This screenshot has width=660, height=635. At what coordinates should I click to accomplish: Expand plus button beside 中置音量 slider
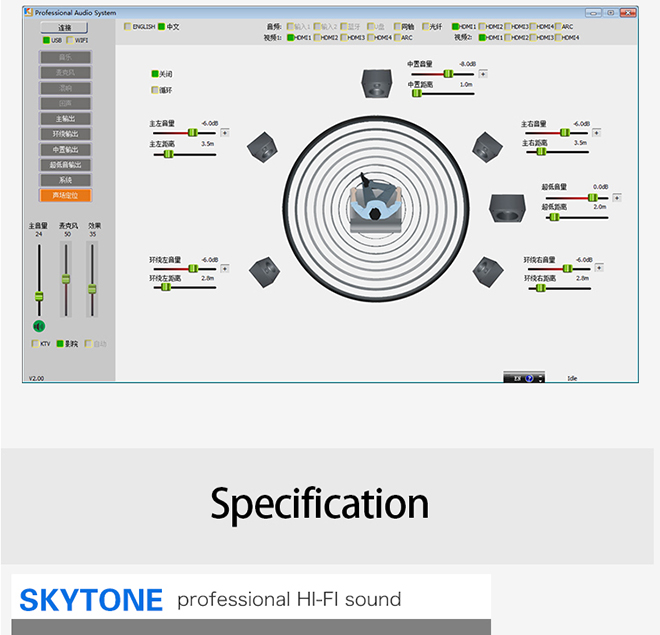[x=483, y=73]
